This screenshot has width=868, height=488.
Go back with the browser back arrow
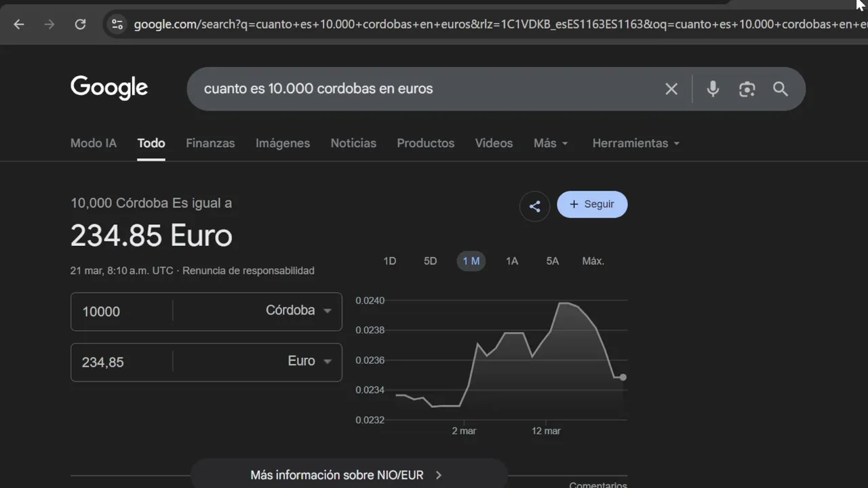pyautogui.click(x=19, y=24)
